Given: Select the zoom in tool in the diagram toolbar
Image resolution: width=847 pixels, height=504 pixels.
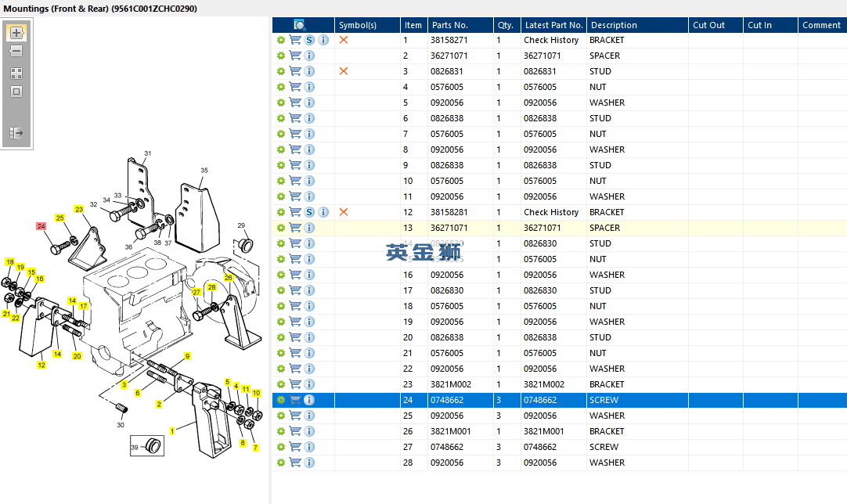Looking at the screenshot, I should point(16,33).
